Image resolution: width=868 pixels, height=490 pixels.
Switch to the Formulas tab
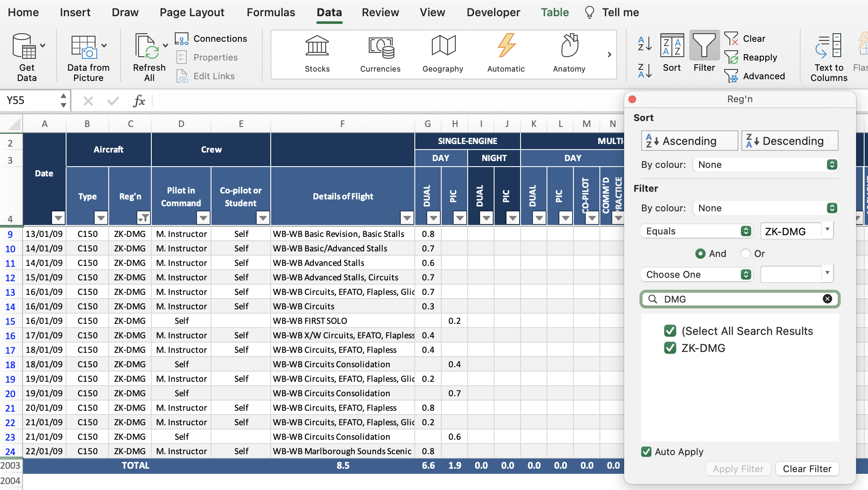[271, 12]
